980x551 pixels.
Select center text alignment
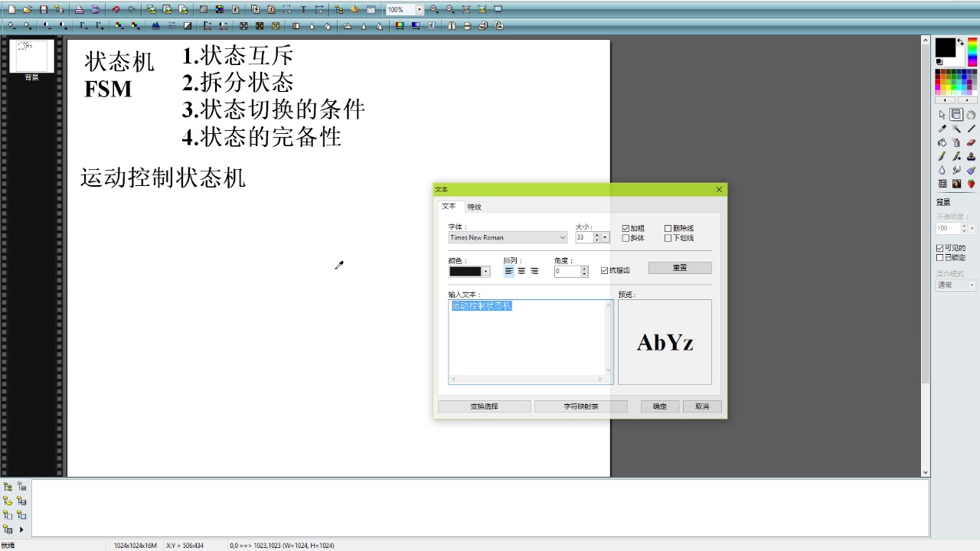tap(521, 271)
